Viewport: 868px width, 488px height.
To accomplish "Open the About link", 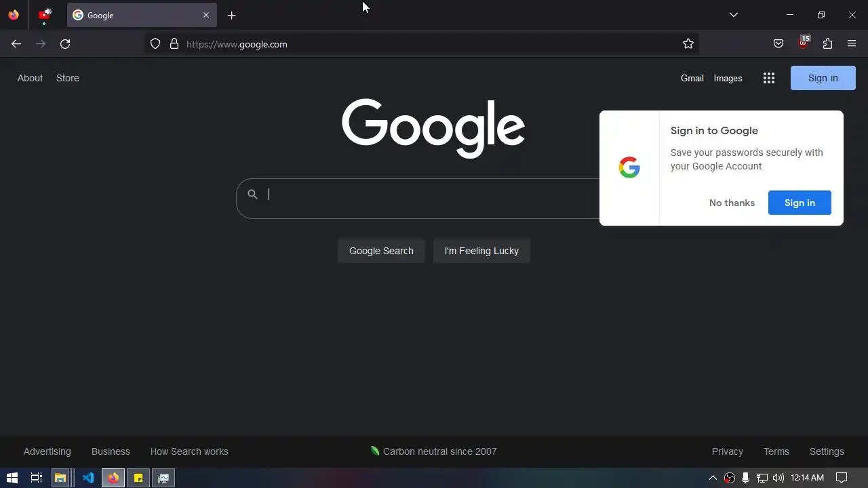I will [x=30, y=78].
